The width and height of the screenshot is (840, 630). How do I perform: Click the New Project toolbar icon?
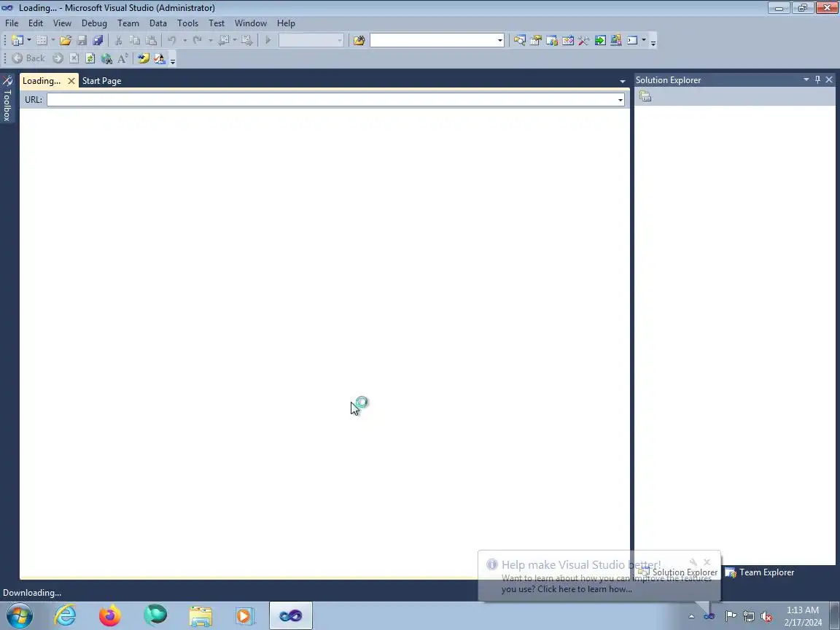tap(17, 40)
